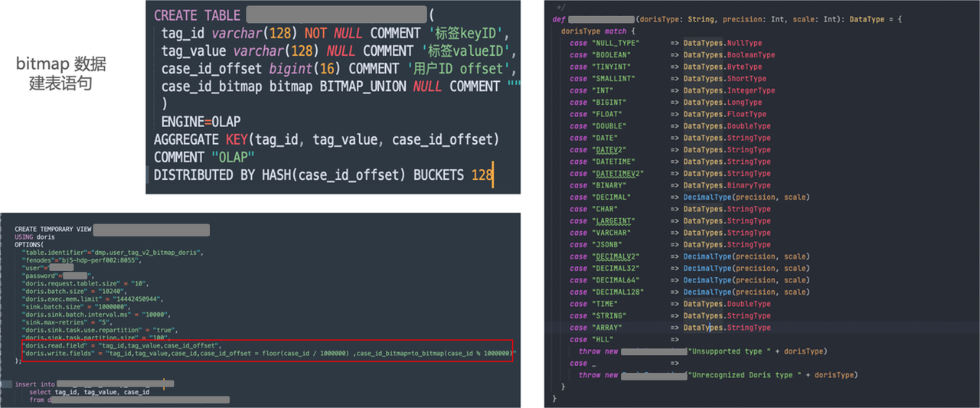Click the case "DATETIME" line
Viewport: 980px width, 408px height.
[x=670, y=162]
